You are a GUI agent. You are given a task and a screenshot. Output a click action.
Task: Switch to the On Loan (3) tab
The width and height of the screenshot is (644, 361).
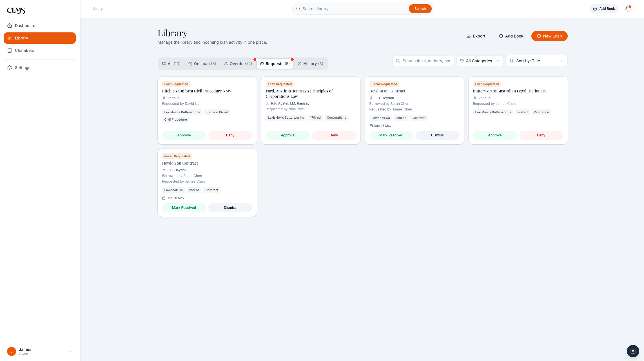coord(202,64)
